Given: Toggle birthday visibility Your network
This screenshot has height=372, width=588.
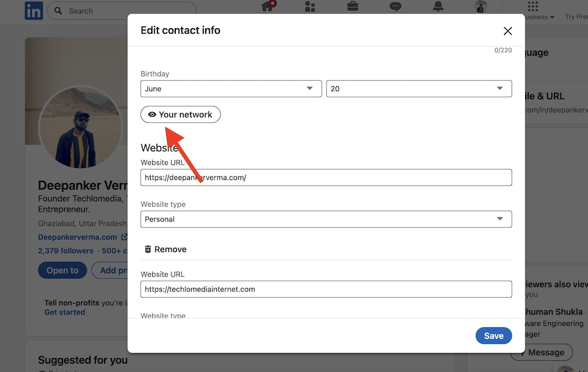Looking at the screenshot, I should coord(181,115).
